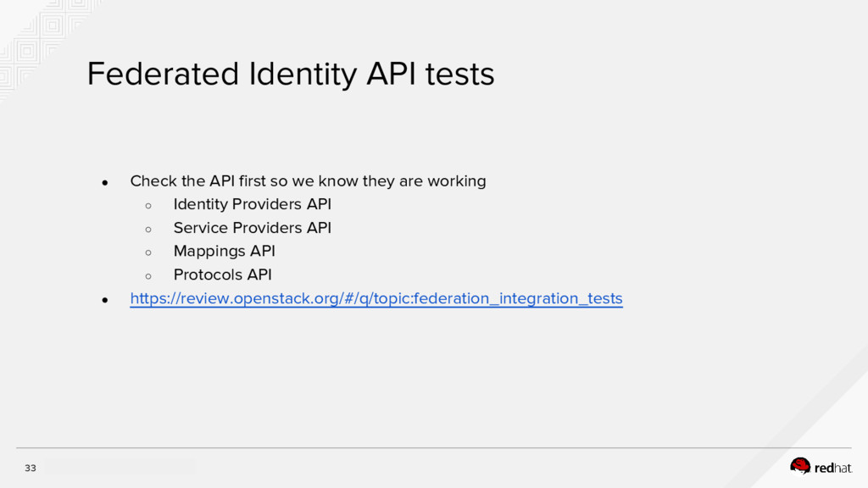Select the "Mappings API" sub-item

[224, 251]
